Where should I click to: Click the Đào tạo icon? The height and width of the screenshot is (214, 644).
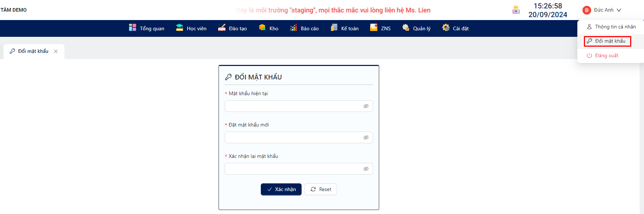pyautogui.click(x=222, y=28)
